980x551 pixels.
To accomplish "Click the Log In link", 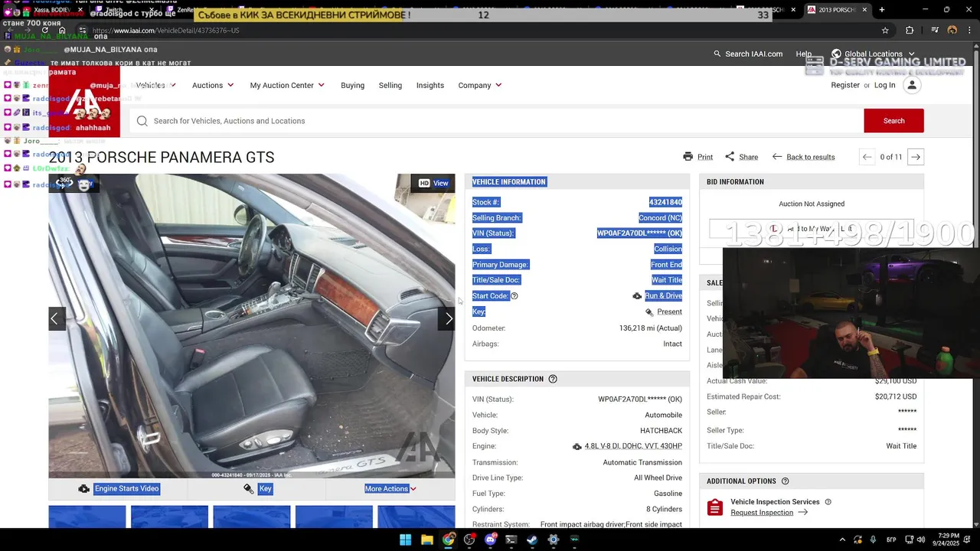I will [x=884, y=85].
